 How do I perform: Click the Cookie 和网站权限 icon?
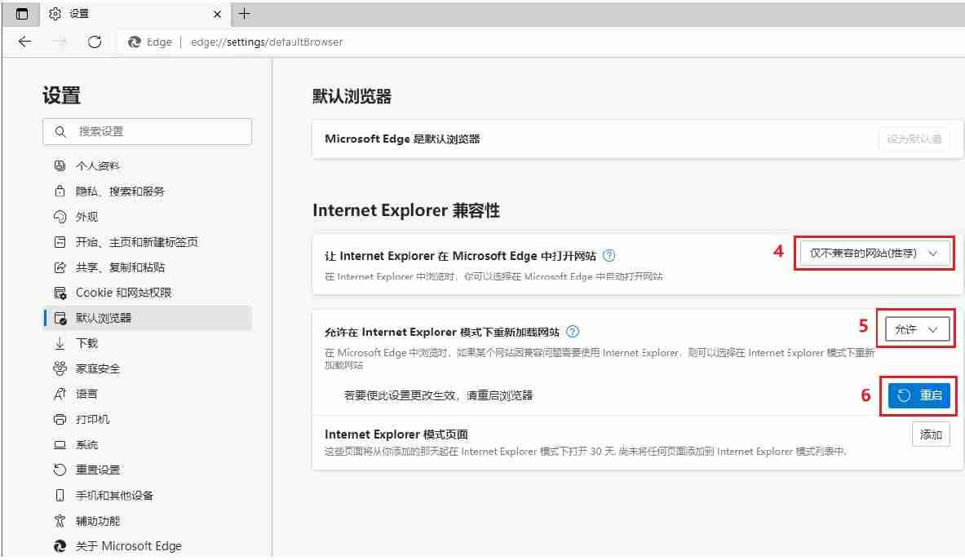click(60, 293)
